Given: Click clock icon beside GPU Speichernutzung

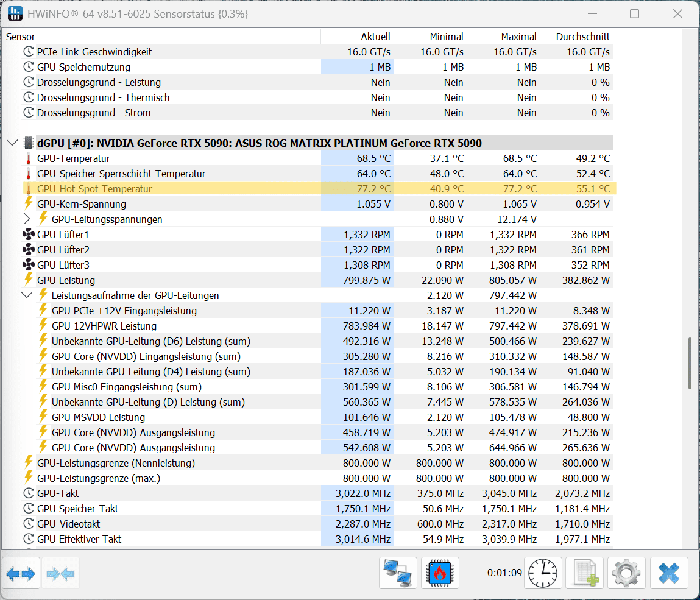Looking at the screenshot, I should pos(29,67).
